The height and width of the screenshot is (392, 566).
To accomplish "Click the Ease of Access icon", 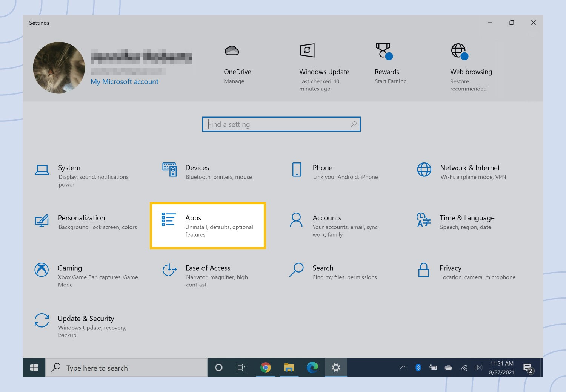I will 169,270.
